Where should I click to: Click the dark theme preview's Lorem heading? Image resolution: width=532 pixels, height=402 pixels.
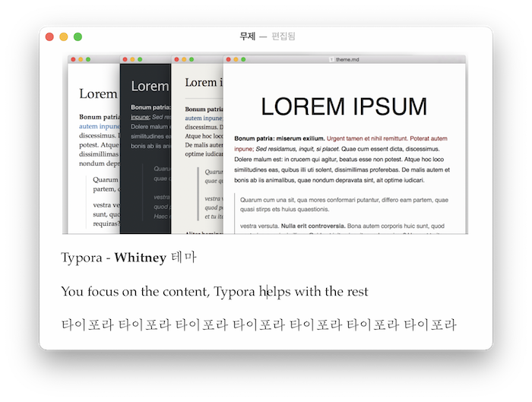coord(150,86)
